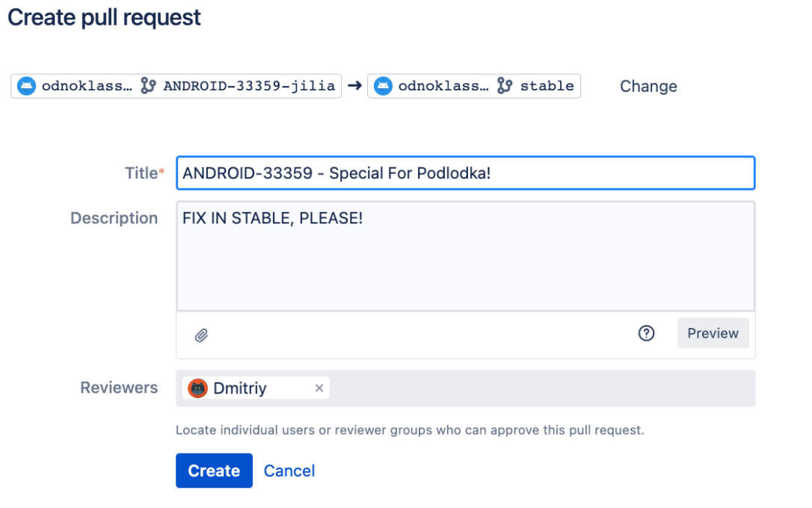Click the arrow between source and destination
This screenshot has width=812, height=508.
[x=354, y=86]
